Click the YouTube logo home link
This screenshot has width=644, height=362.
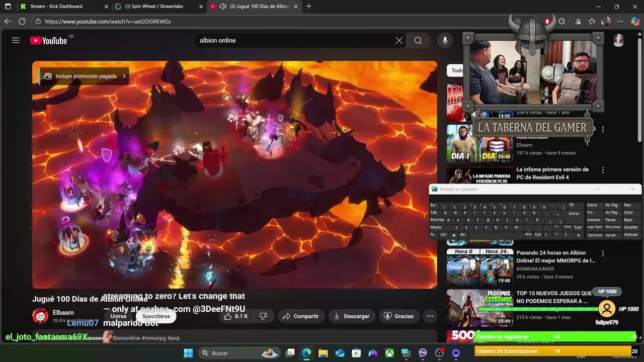tap(48, 41)
